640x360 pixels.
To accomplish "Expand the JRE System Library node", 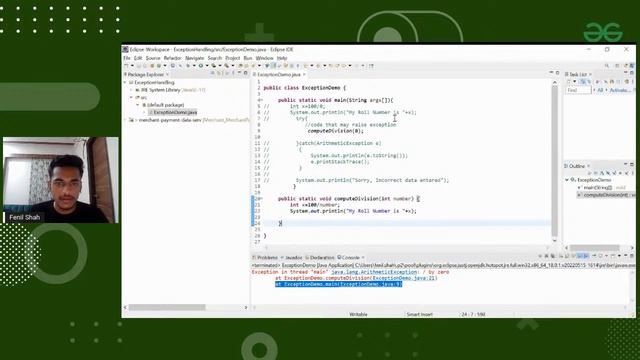I will (131, 90).
